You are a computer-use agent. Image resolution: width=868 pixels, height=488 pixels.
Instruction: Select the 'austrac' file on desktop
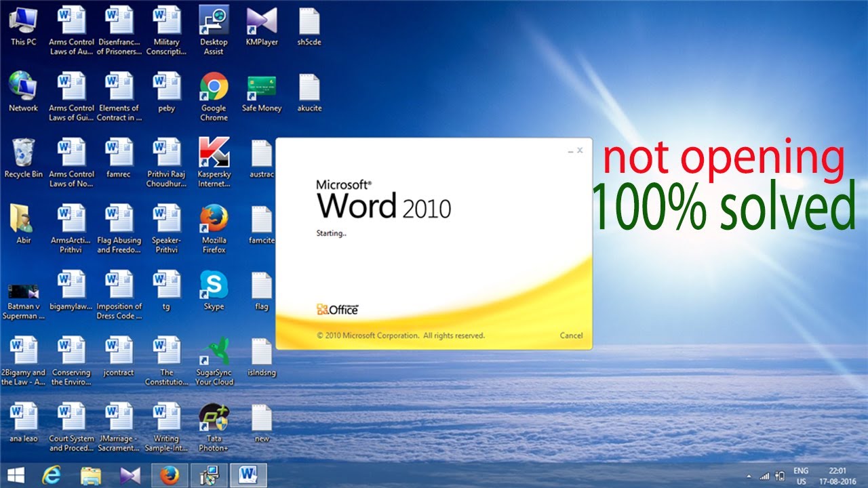262,159
